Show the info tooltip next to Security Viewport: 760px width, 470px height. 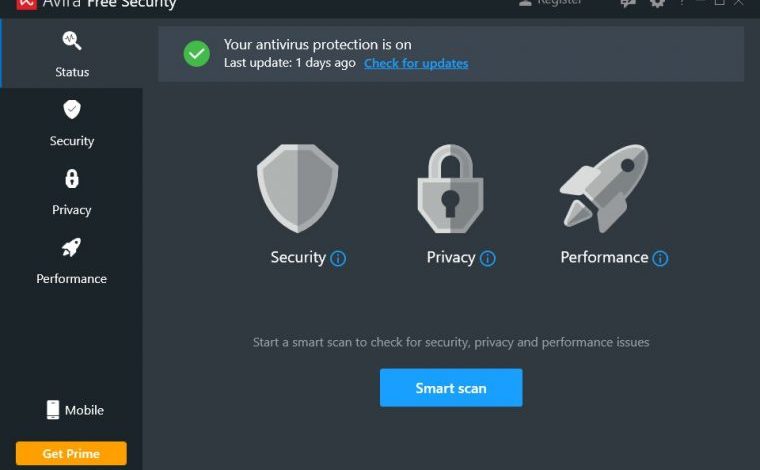coord(338,258)
